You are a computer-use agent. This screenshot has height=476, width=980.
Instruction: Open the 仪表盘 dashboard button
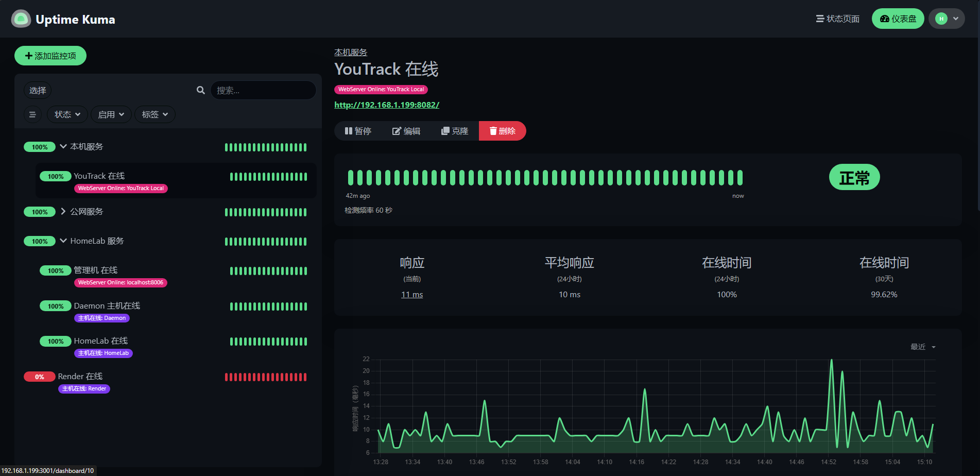coord(898,19)
